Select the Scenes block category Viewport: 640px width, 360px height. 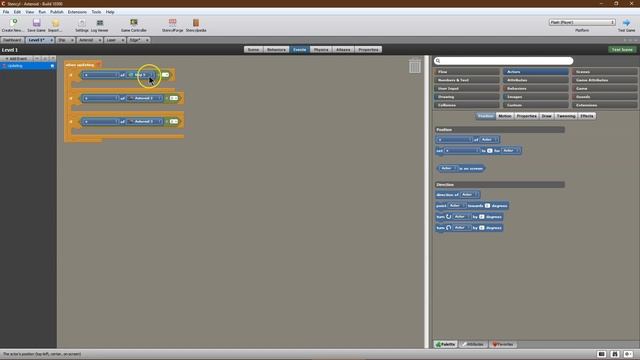[604, 72]
